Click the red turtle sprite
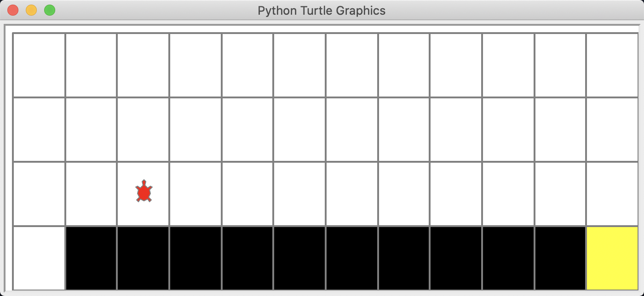Image resolution: width=644 pixels, height=296 pixels. 144,191
